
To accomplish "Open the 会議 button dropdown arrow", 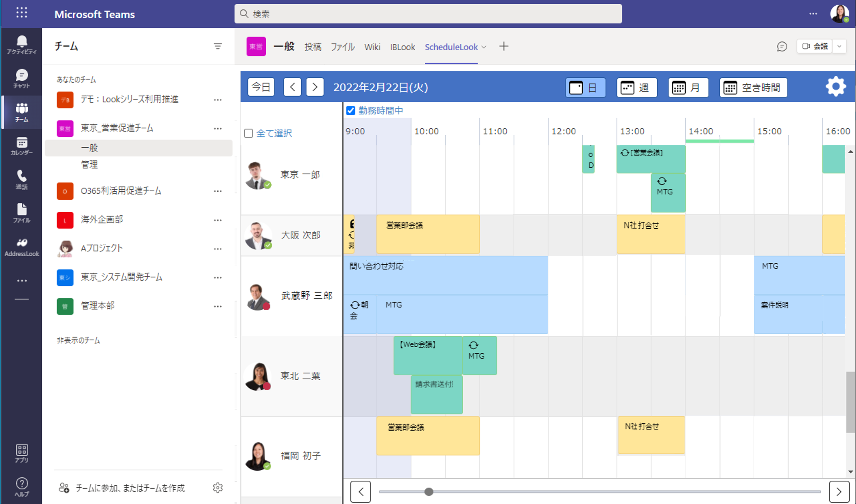I will point(839,46).
